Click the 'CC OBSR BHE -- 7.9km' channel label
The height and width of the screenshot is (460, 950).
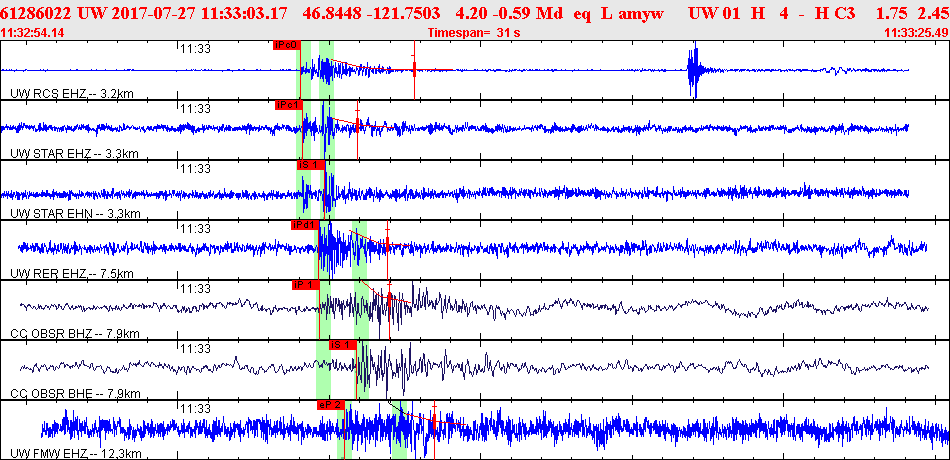[x=75, y=393]
